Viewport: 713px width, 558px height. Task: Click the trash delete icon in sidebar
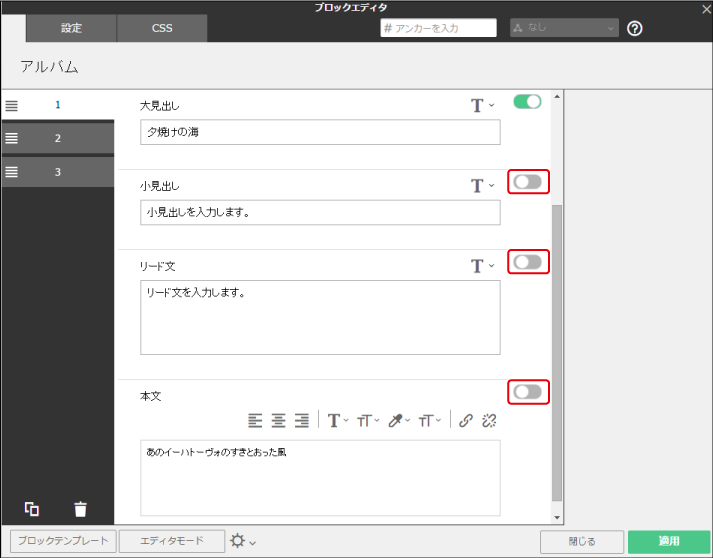coord(80,509)
